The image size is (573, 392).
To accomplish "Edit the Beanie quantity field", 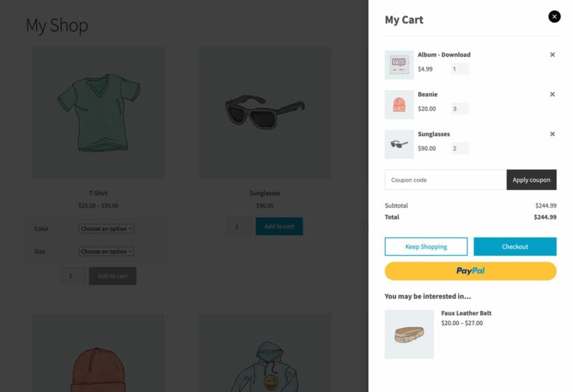I will pos(460,109).
